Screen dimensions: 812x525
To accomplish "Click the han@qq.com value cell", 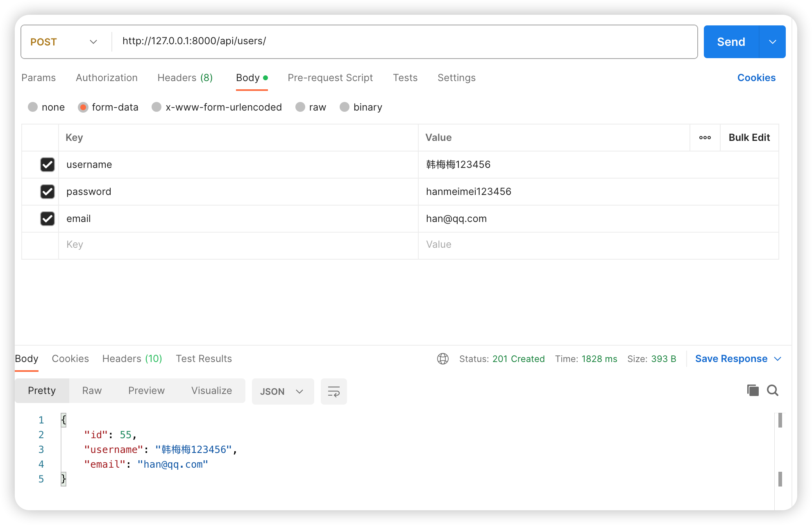I will (x=598, y=219).
